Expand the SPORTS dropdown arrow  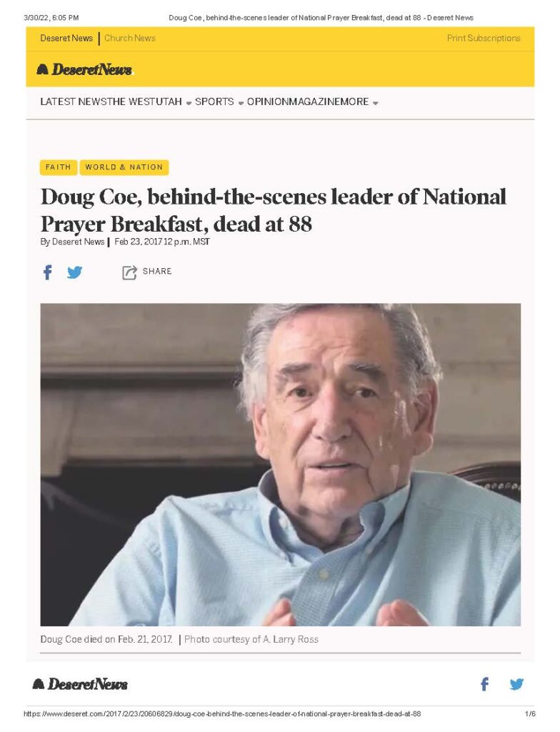tap(241, 103)
